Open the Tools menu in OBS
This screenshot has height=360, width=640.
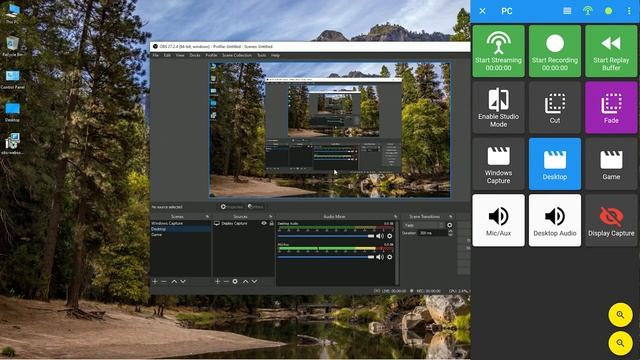[x=261, y=55]
